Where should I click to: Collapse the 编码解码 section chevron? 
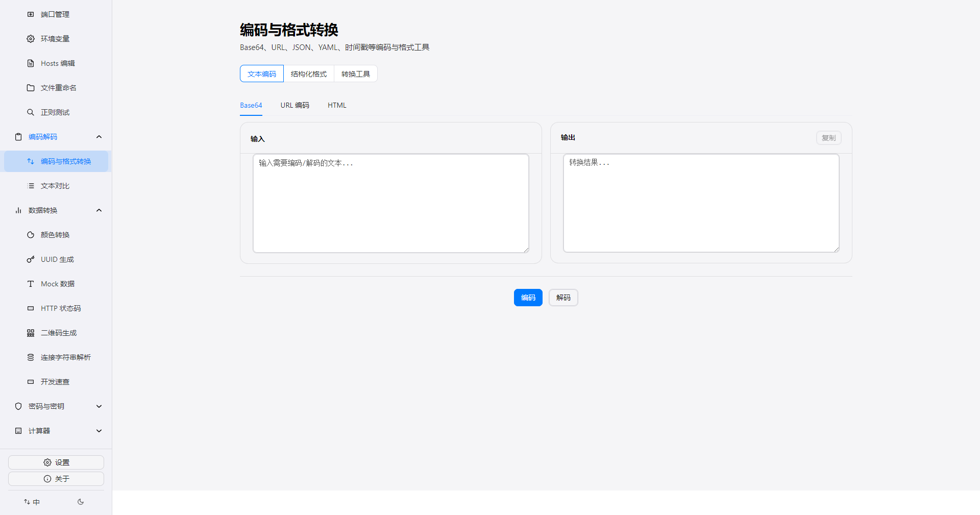click(99, 137)
